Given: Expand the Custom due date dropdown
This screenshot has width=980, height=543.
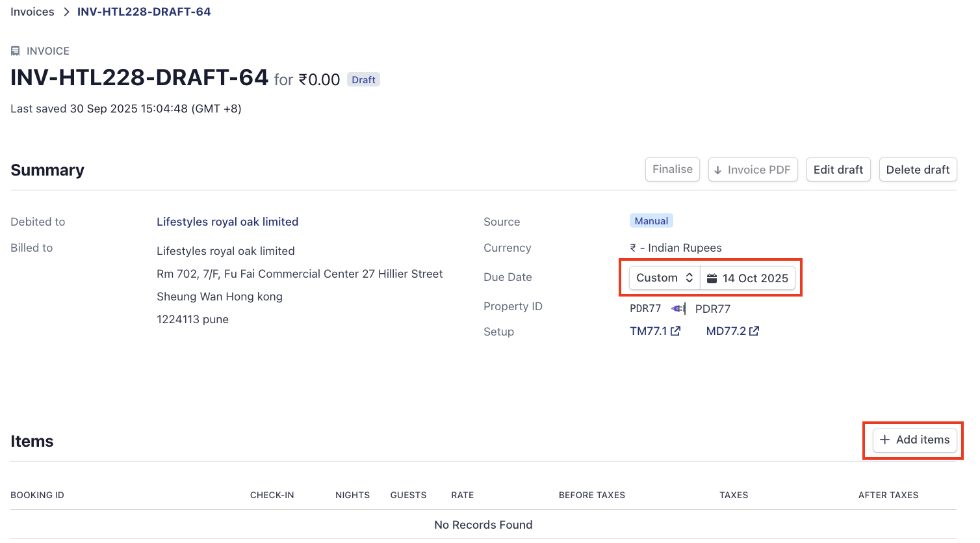Looking at the screenshot, I should click(x=664, y=278).
